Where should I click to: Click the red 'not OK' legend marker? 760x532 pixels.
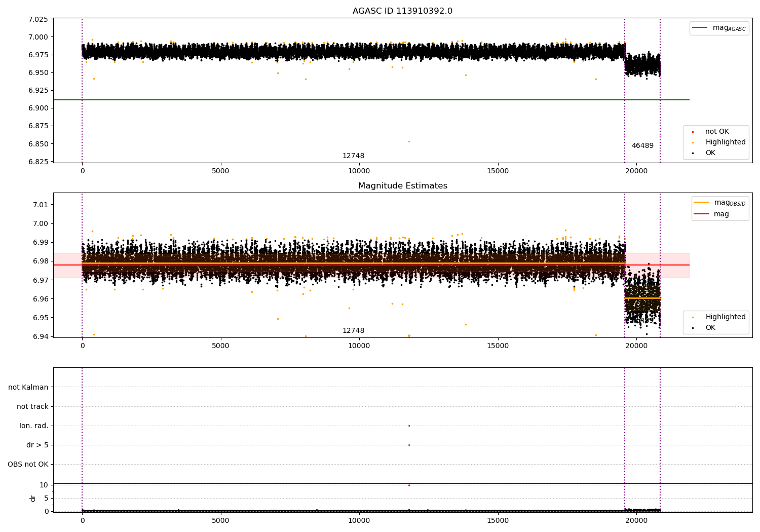(693, 132)
